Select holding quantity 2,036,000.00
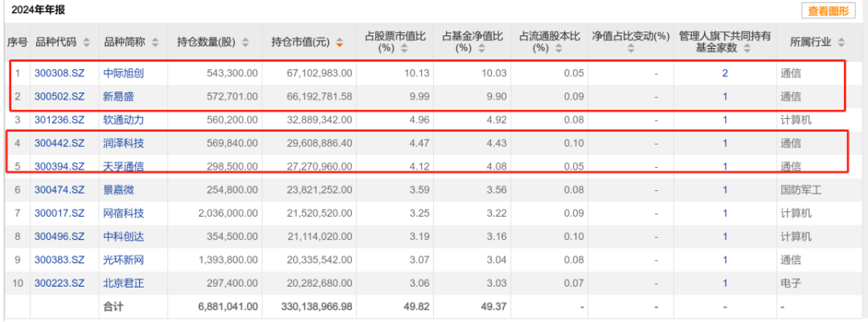 coord(228,214)
